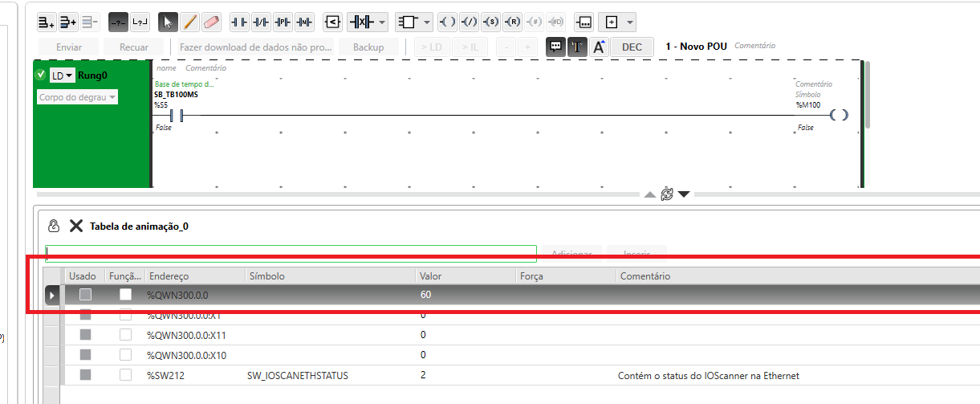Toggle Função checkbox for %QWN300.0.0
The image size is (980, 404).
125,295
